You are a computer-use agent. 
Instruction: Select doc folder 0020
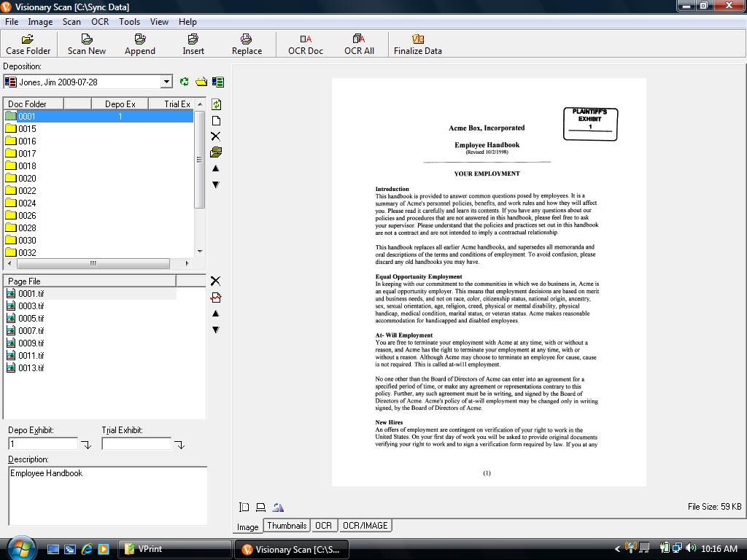[98, 178]
